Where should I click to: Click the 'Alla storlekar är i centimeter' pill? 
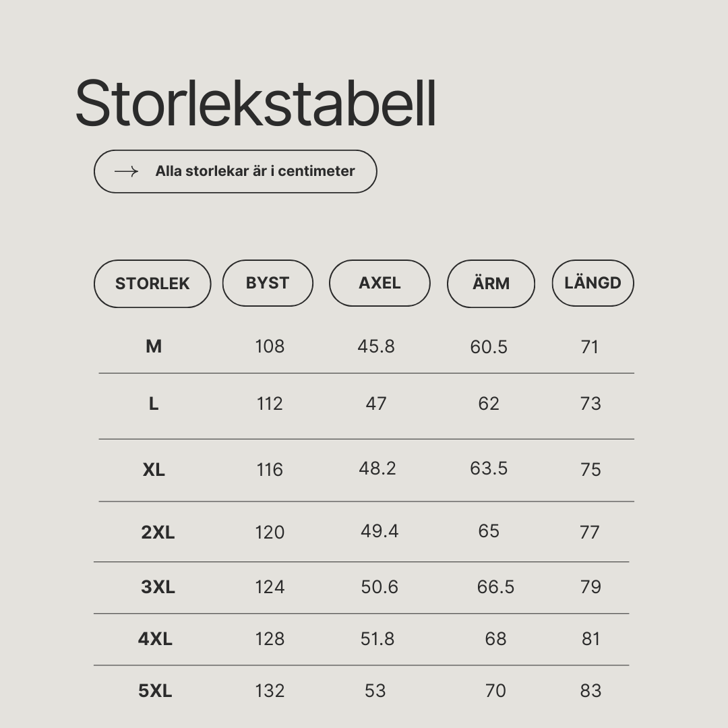[235, 171]
